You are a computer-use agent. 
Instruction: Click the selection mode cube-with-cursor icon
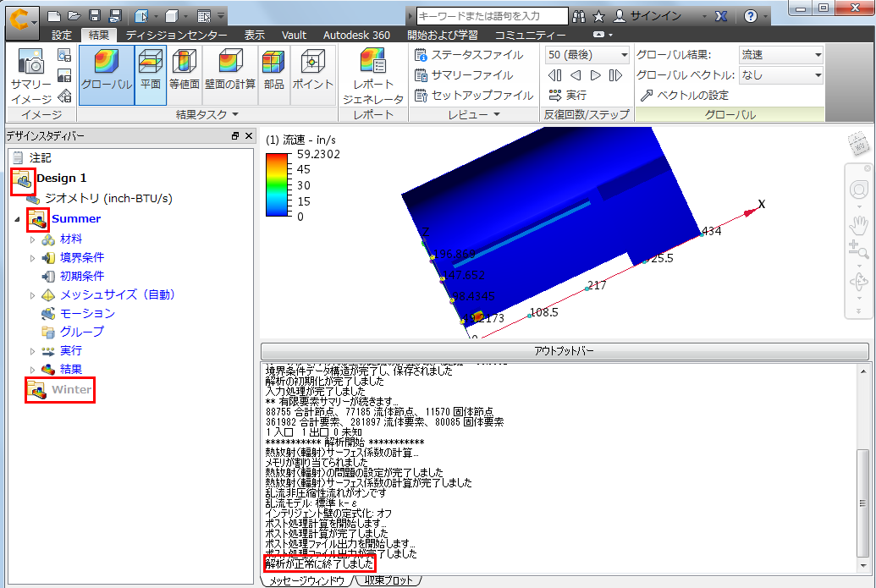pos(142,16)
